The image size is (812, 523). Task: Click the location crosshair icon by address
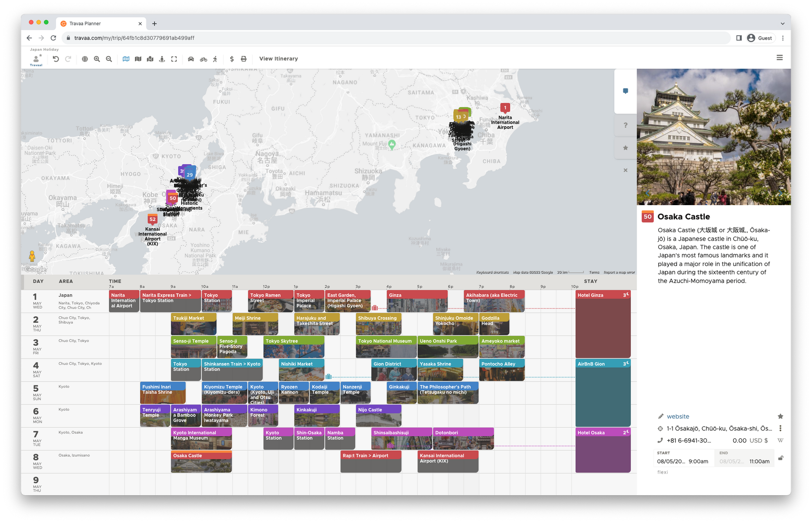coord(660,429)
